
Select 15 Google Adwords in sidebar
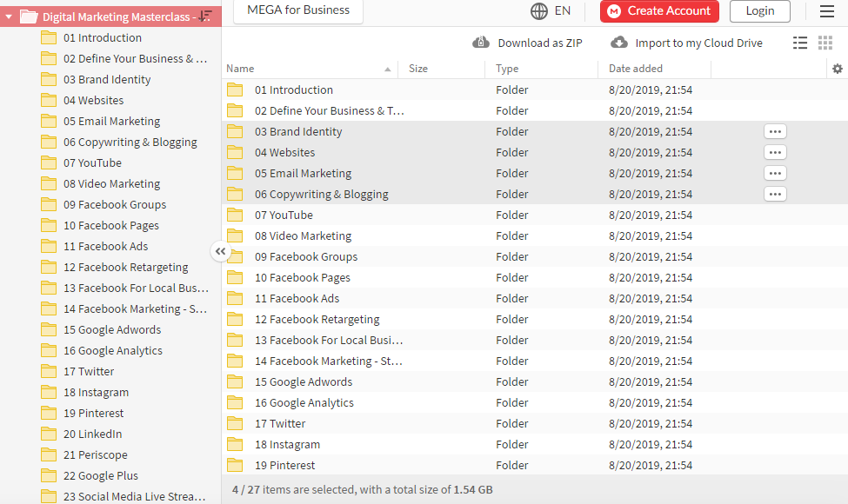110,329
